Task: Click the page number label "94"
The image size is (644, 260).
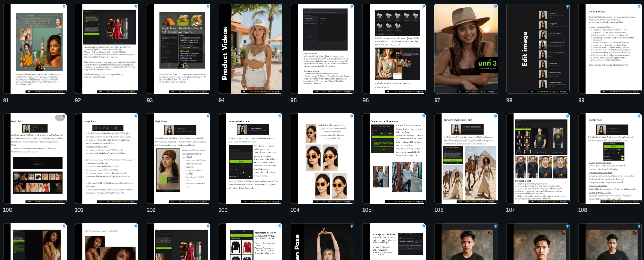Action: click(222, 100)
